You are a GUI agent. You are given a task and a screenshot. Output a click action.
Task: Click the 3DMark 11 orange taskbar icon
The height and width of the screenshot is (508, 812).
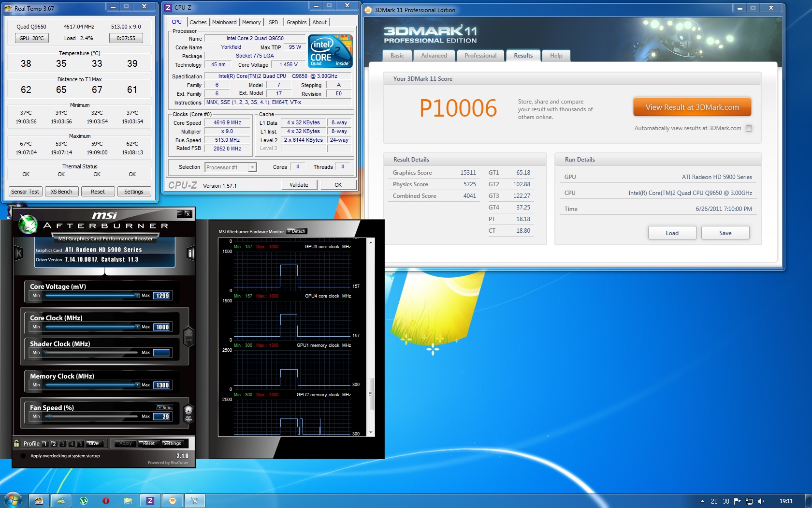pyautogui.click(x=173, y=501)
